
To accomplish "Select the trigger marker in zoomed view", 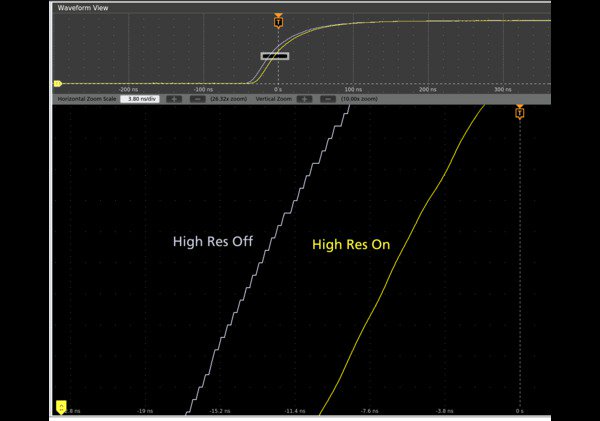I will (x=519, y=112).
